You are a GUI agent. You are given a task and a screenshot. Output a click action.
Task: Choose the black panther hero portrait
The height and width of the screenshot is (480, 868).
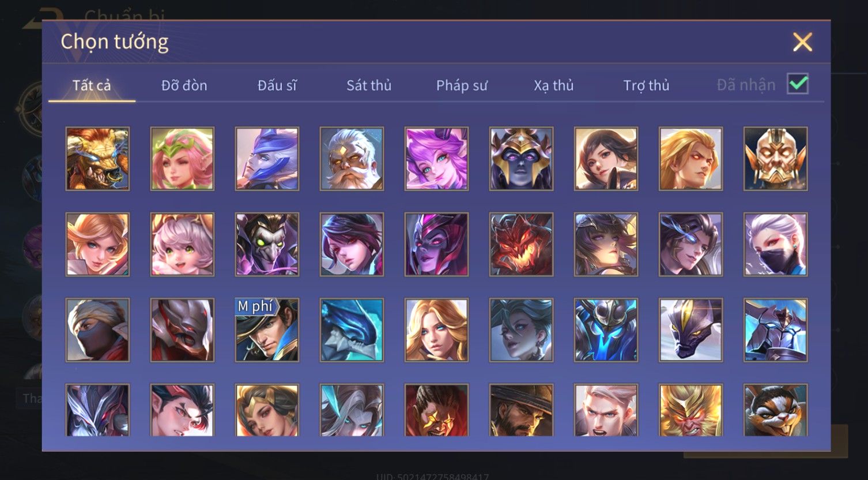[x=690, y=329]
